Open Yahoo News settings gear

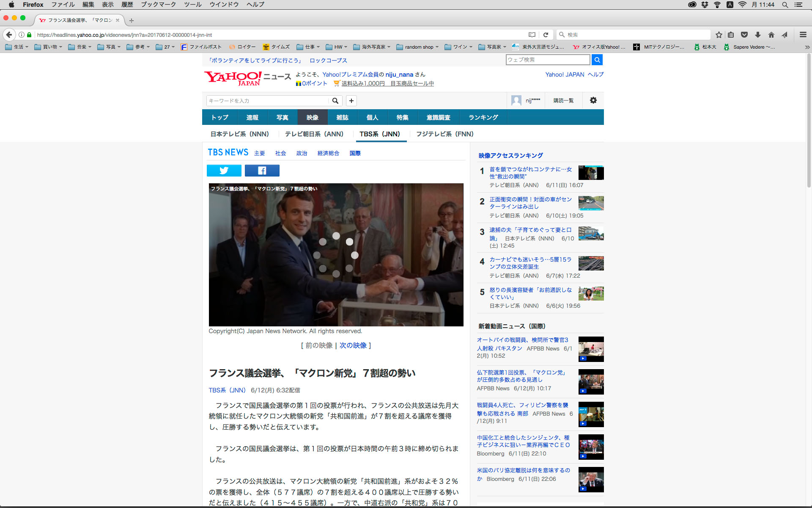[x=593, y=100]
